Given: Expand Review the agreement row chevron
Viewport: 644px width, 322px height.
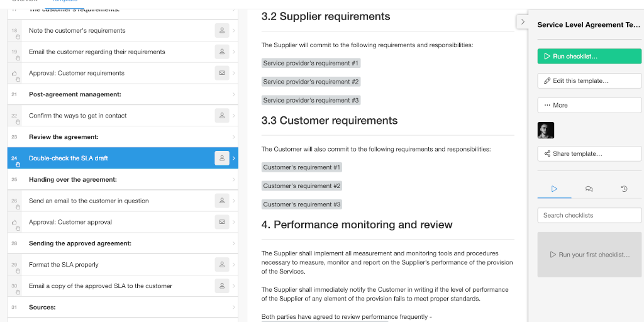Looking at the screenshot, I should 234,136.
